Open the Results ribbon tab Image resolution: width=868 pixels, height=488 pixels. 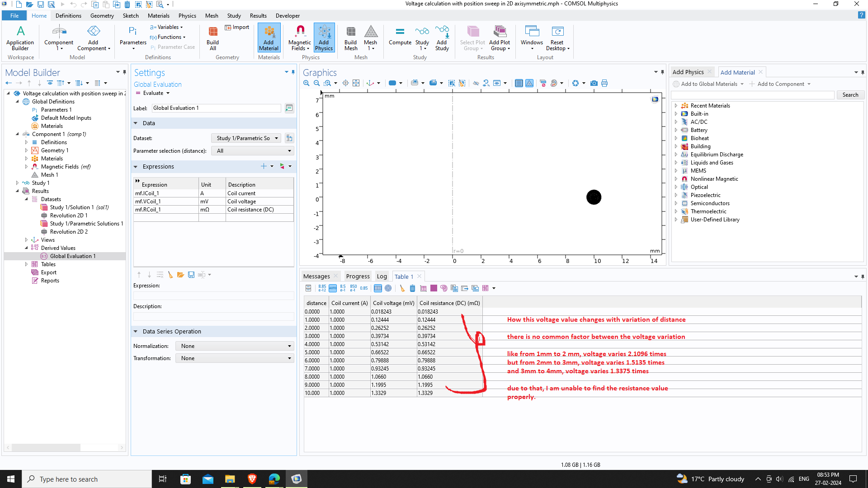pos(258,16)
